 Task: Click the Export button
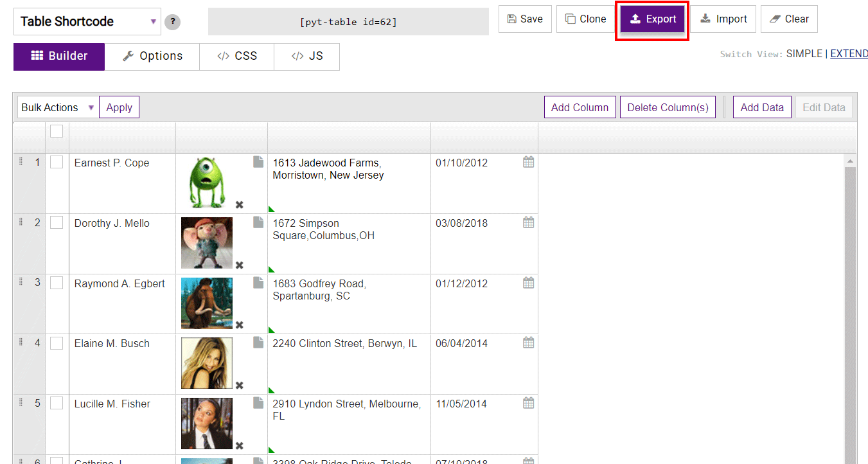(653, 19)
